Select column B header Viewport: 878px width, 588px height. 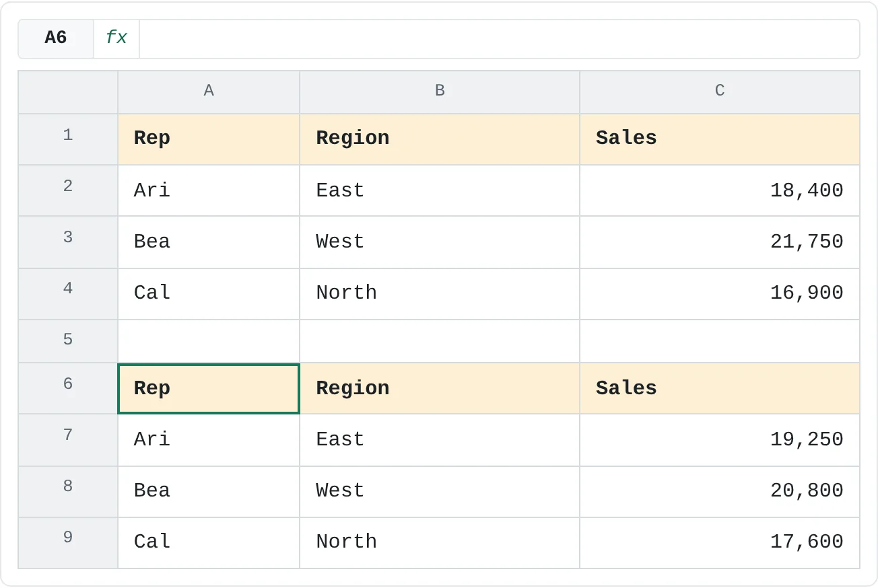coord(440,92)
